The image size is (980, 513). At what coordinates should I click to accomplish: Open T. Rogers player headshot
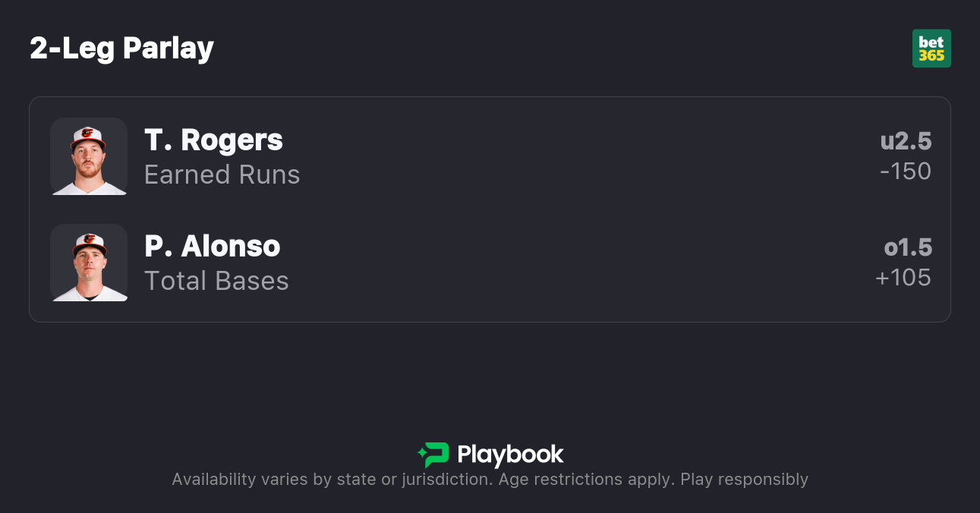click(x=89, y=156)
